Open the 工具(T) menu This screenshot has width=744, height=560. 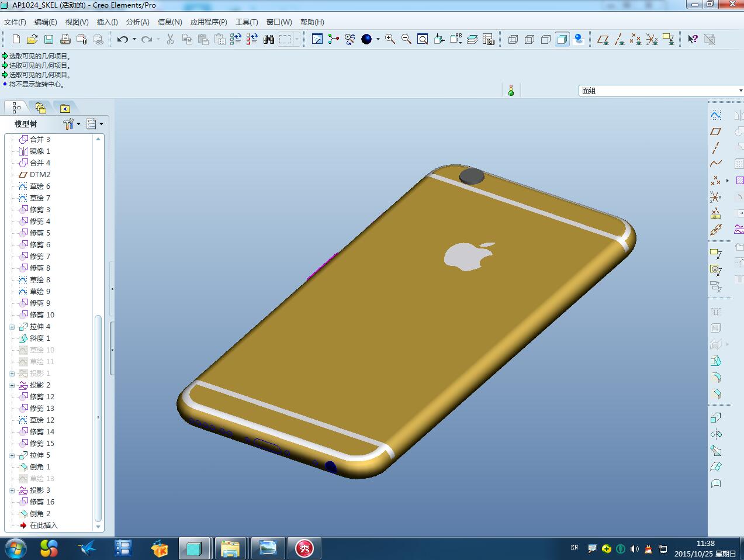pos(247,22)
